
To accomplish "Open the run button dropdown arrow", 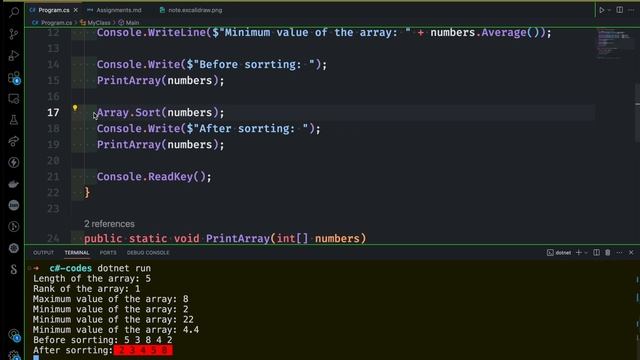I will coord(609,10).
